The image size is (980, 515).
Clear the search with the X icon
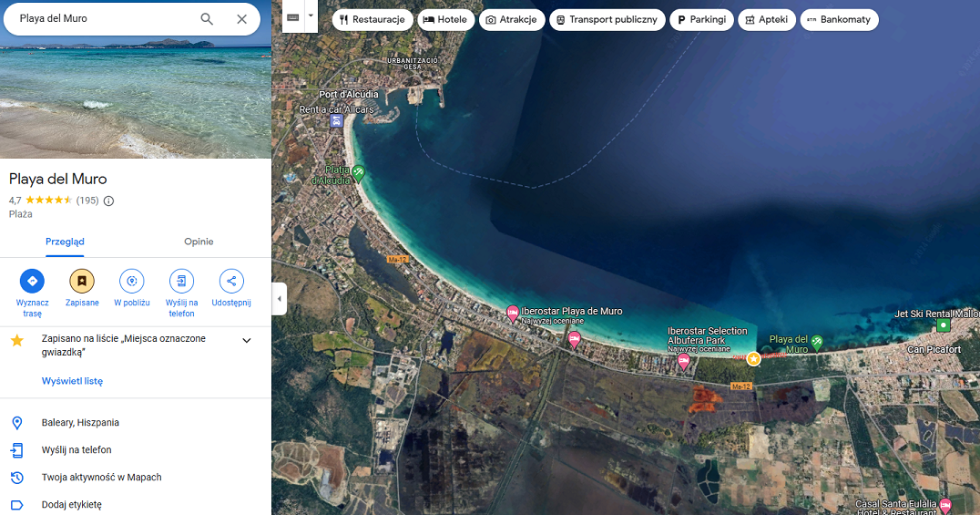click(242, 19)
